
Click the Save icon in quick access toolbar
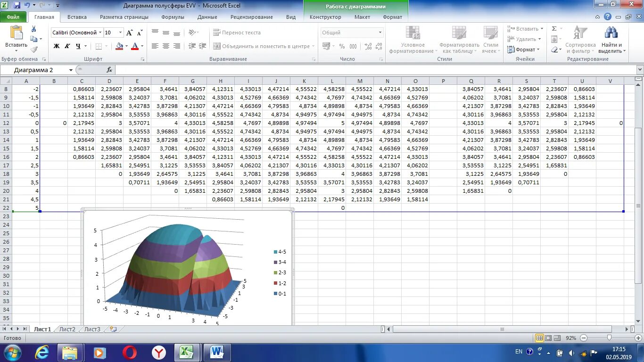click(x=17, y=5)
